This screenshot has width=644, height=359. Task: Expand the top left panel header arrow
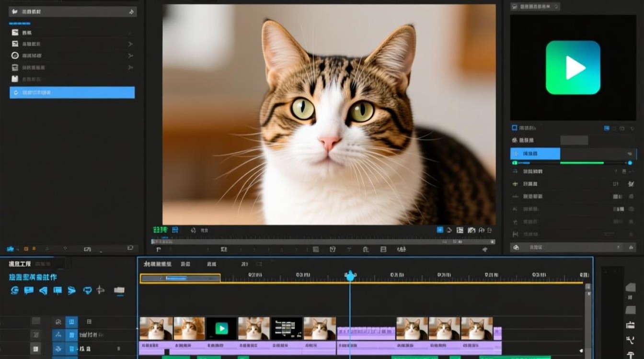[132, 11]
